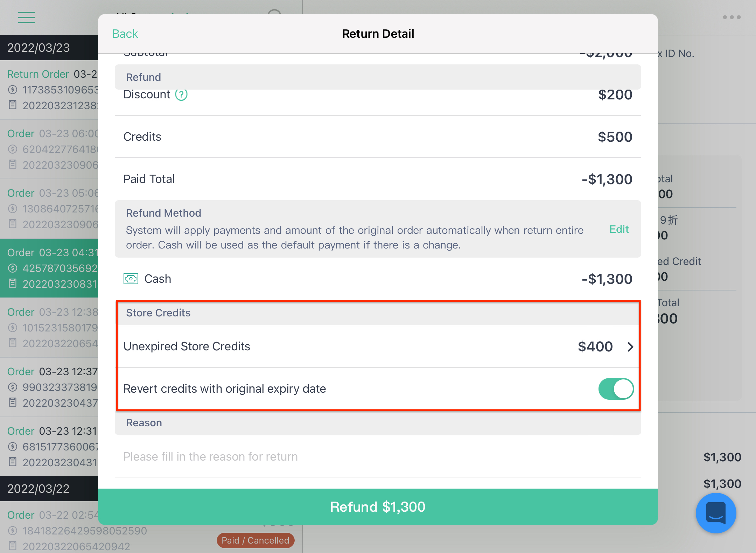Toggle Revert credits with original expiry date
The image size is (756, 553).
(616, 389)
